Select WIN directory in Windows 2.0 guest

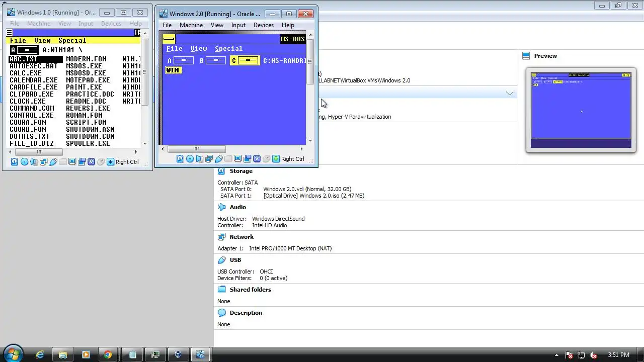point(173,70)
